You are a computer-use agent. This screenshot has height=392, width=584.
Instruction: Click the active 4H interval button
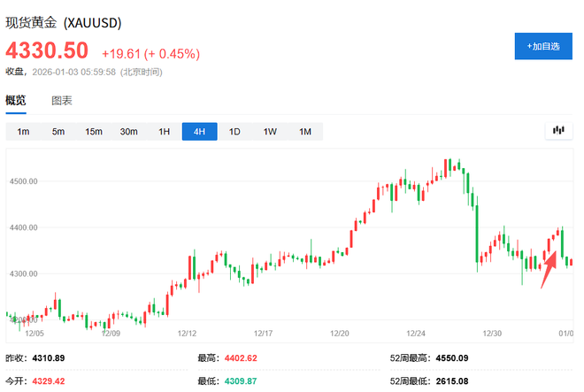(x=199, y=132)
